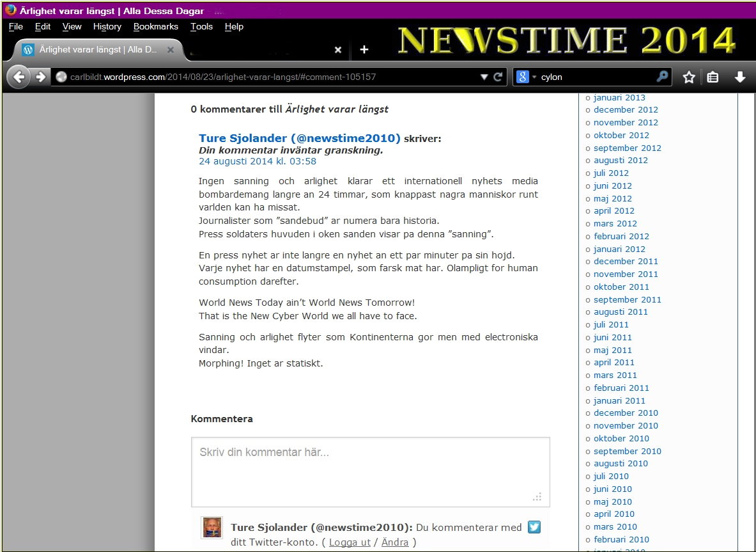Open the december 2010 archive
Image resolution: width=756 pixels, height=552 pixels.
click(x=626, y=413)
